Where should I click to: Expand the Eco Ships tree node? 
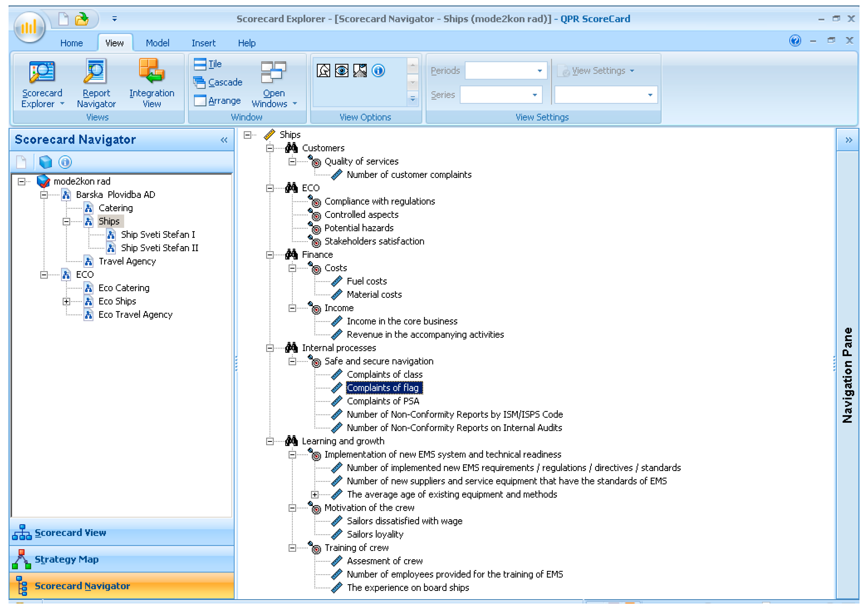pyautogui.click(x=66, y=301)
